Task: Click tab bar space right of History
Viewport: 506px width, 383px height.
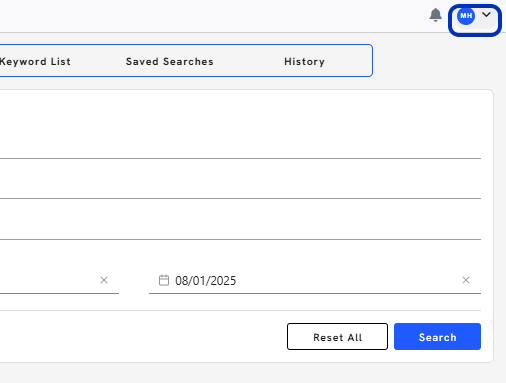Action: 348,61
